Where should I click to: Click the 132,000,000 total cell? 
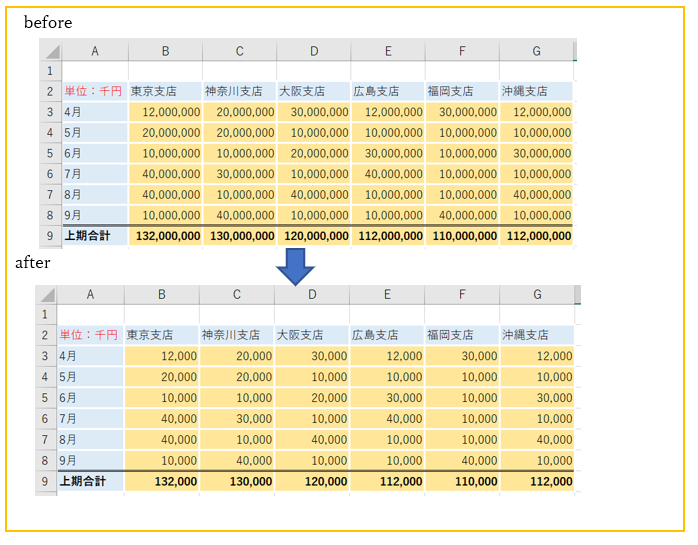[x=165, y=236]
